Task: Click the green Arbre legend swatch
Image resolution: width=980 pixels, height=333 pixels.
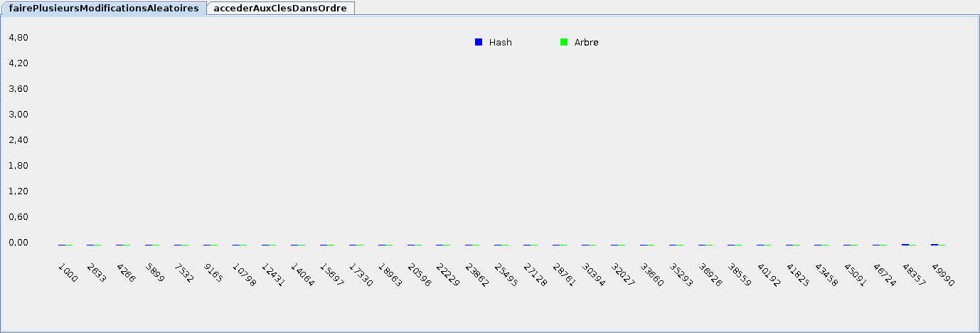Action: tap(564, 42)
